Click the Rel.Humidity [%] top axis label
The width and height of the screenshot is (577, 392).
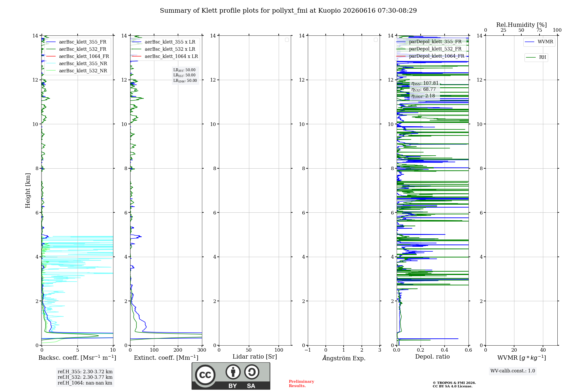[521, 25]
